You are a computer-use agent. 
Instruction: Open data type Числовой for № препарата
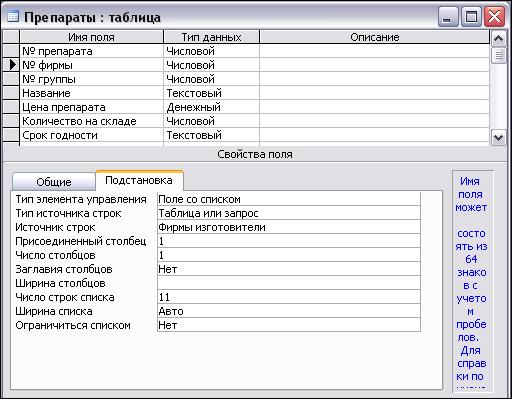click(x=211, y=51)
